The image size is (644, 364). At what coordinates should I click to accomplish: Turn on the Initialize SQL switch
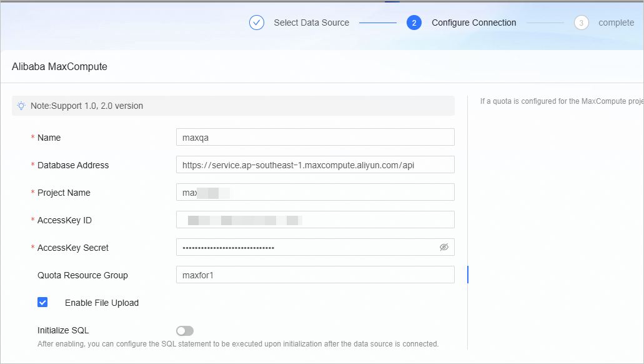(185, 331)
